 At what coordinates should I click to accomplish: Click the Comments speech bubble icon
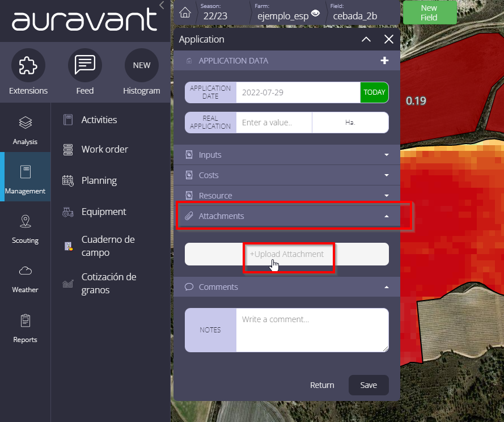point(189,286)
